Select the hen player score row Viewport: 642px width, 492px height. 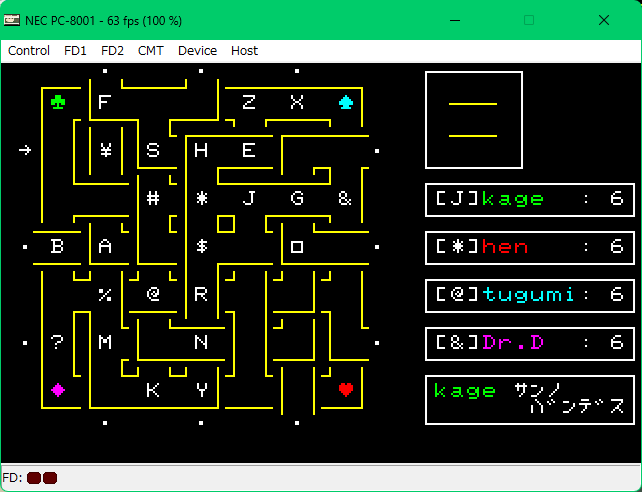(530, 247)
